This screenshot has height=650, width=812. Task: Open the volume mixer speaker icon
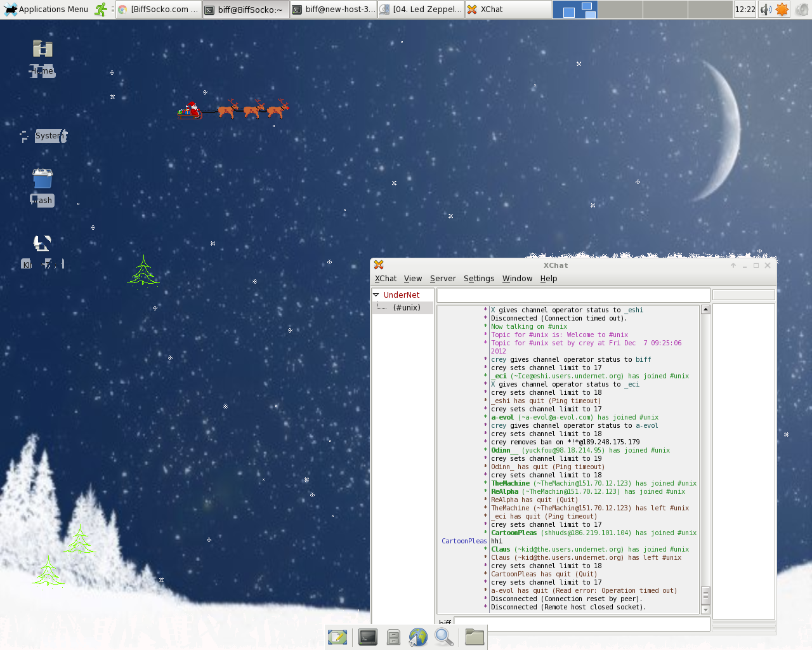tap(766, 10)
